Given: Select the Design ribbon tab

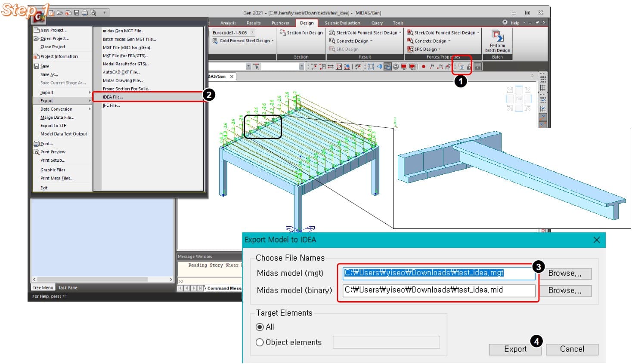Looking at the screenshot, I should (307, 23).
